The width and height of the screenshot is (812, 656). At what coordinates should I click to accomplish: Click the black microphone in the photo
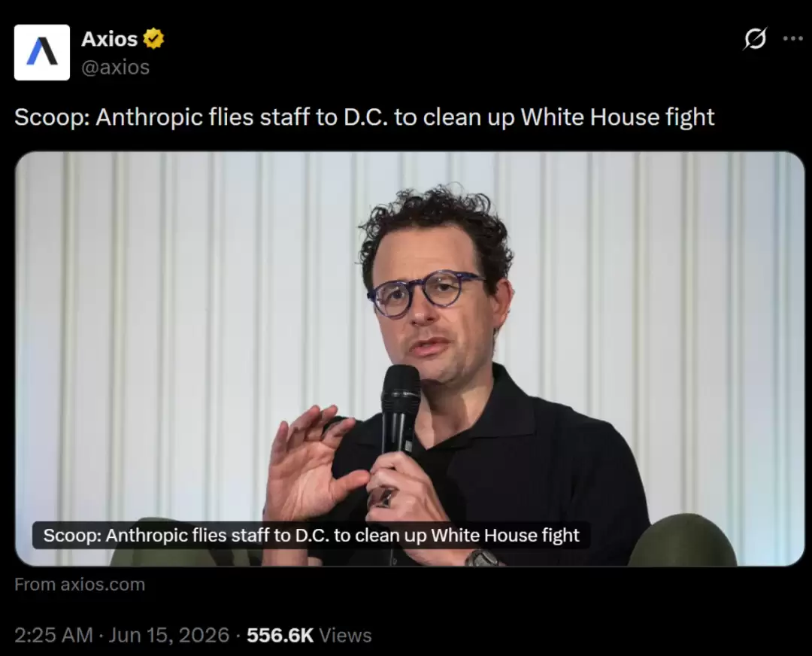click(x=400, y=411)
